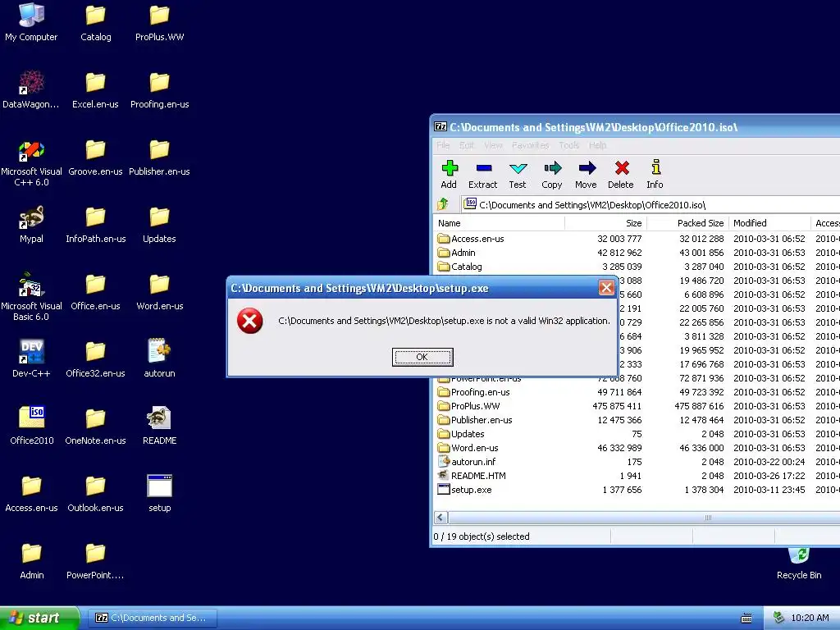Image resolution: width=840 pixels, height=630 pixels.
Task: Click the Extract toolbar icon in 7-Zip
Action: click(482, 175)
